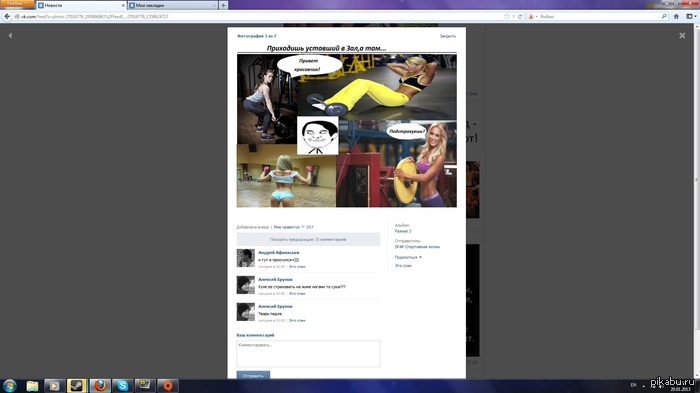Viewport: 700px width, 393px height.
Task: Click Андрей Афанасьев's avatar
Action: [246, 258]
